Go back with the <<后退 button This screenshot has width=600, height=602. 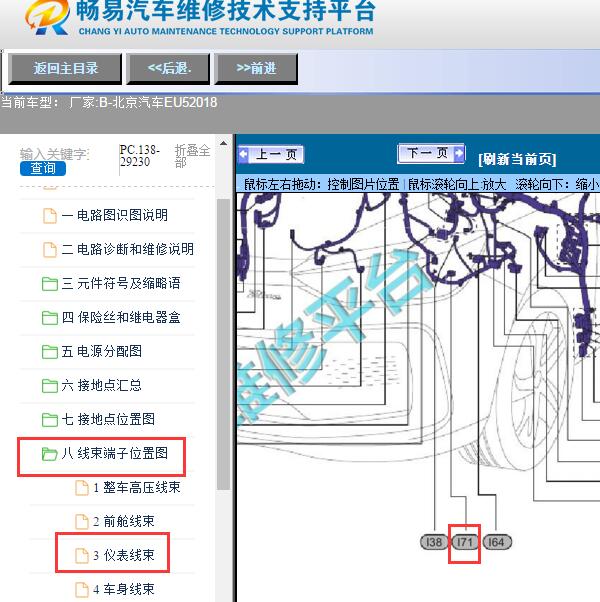pyautogui.click(x=169, y=69)
